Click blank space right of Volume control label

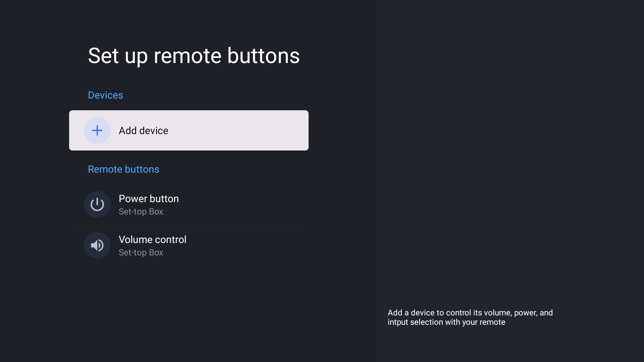click(248, 245)
